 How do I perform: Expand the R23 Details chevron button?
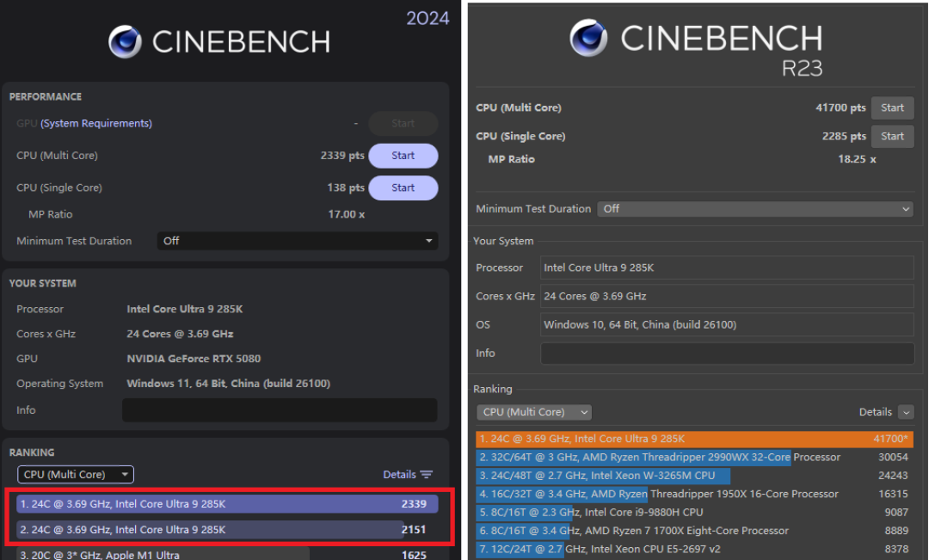tap(905, 412)
